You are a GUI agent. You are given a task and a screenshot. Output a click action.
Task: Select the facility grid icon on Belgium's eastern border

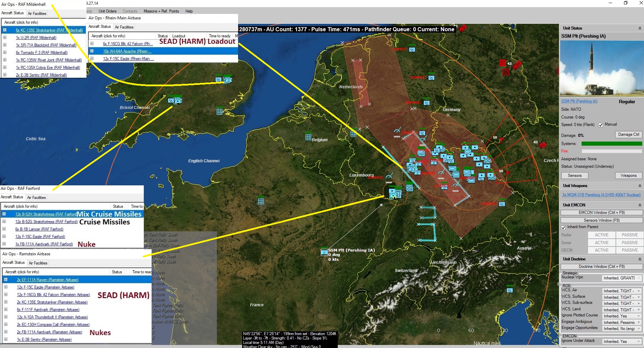point(353,133)
